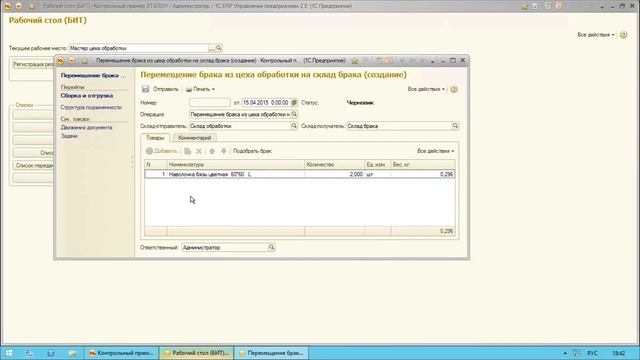The width and height of the screenshot is (640, 360).
Task: Click the search icon in Операция field
Action: [294, 114]
